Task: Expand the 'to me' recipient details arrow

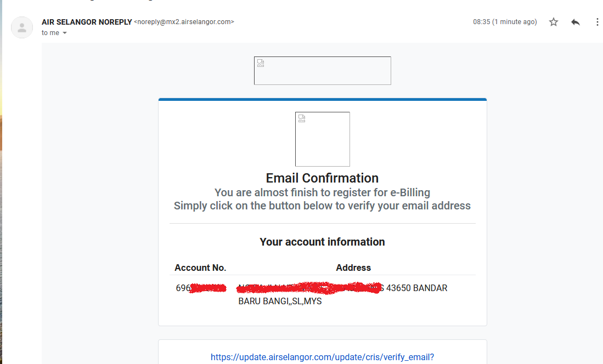Action: point(65,33)
